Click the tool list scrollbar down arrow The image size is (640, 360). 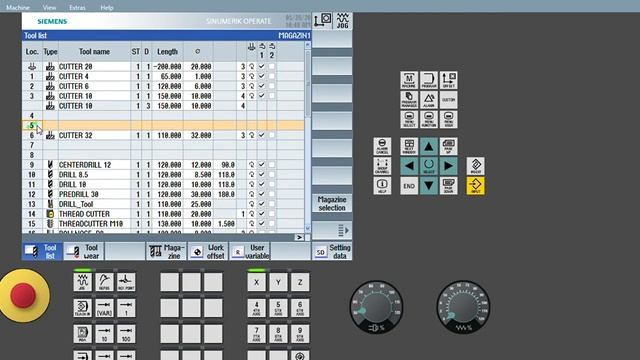tap(308, 229)
